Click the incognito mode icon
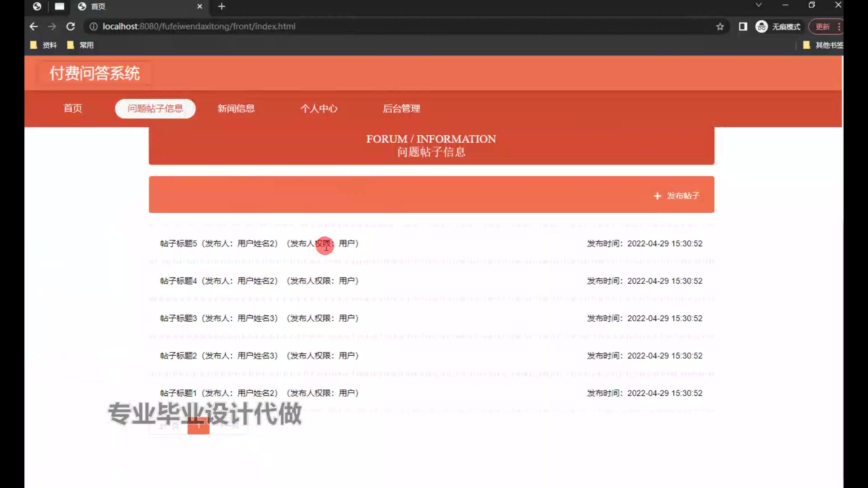 (762, 27)
